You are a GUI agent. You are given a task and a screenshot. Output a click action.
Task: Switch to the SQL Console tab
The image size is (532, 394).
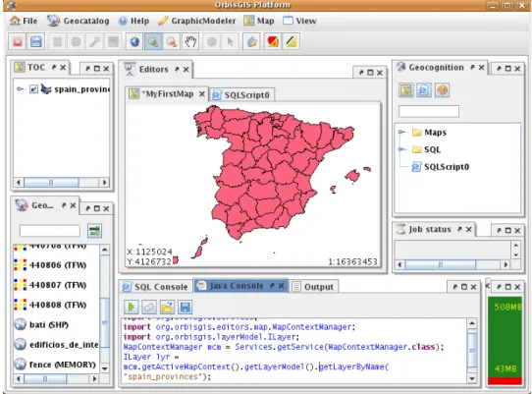click(x=156, y=287)
